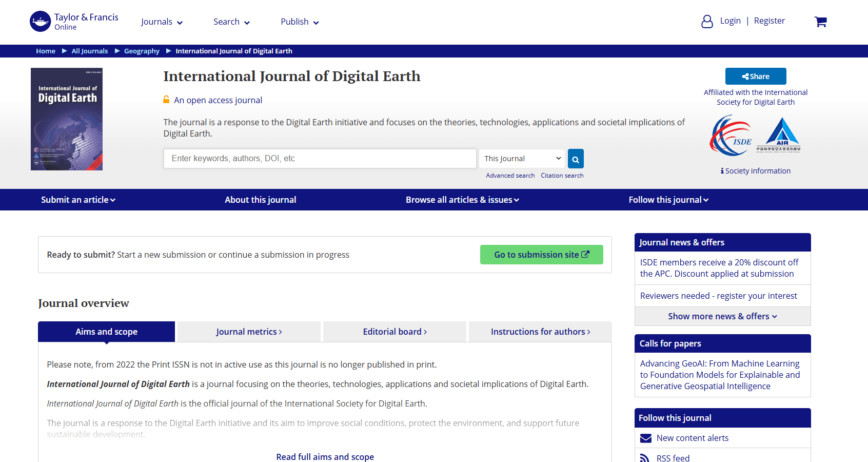Switch to the Journal metrics tab
The width and height of the screenshot is (868, 462).
(x=249, y=332)
